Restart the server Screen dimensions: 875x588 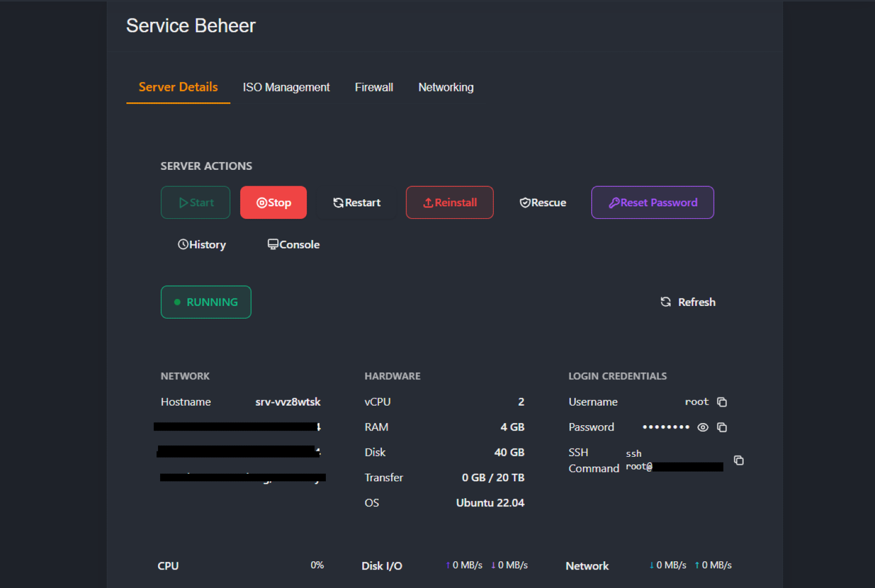(x=357, y=203)
